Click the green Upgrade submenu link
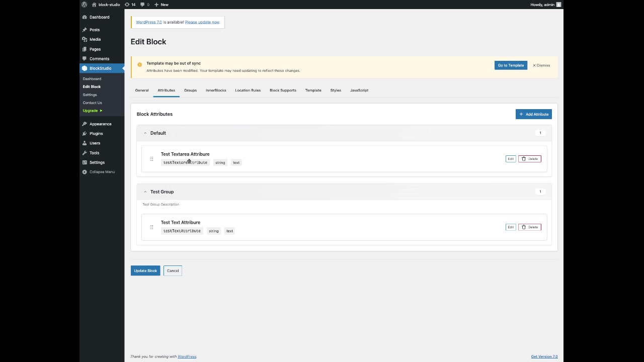Viewport: 644px width, 362px height. 93,111
